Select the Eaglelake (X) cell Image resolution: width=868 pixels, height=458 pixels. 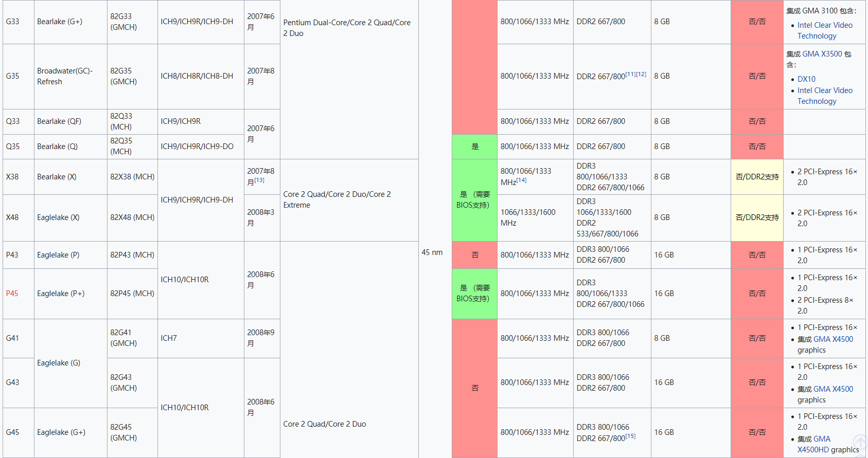tap(70, 217)
